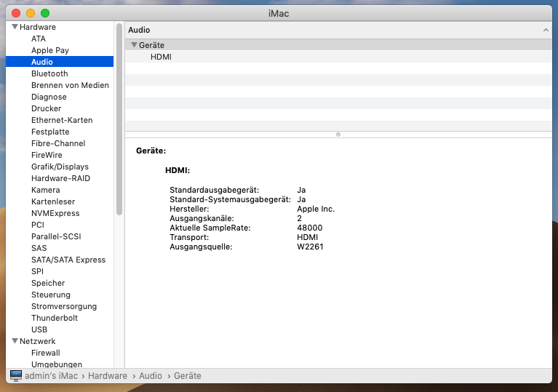Open Kamera hardware info

click(46, 190)
